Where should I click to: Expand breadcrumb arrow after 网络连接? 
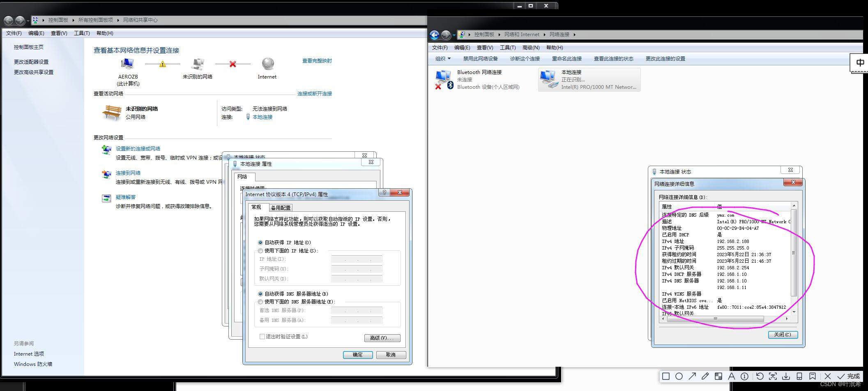[575, 35]
